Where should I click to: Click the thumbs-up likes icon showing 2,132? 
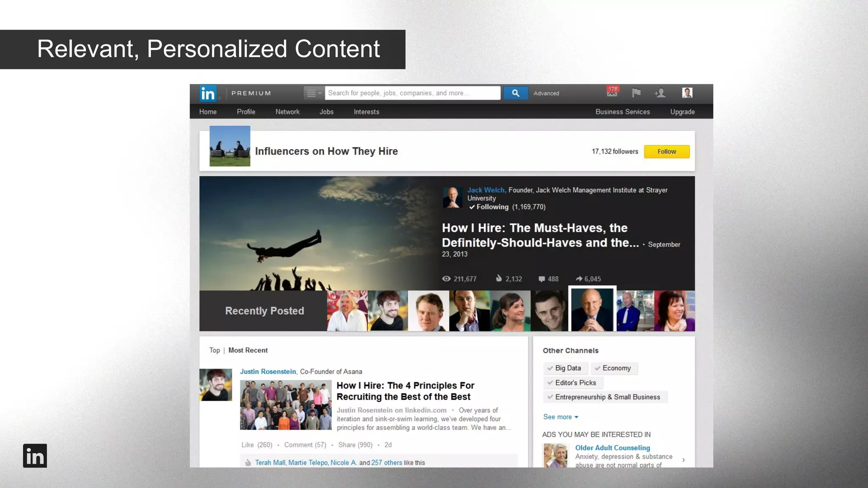pos(499,278)
